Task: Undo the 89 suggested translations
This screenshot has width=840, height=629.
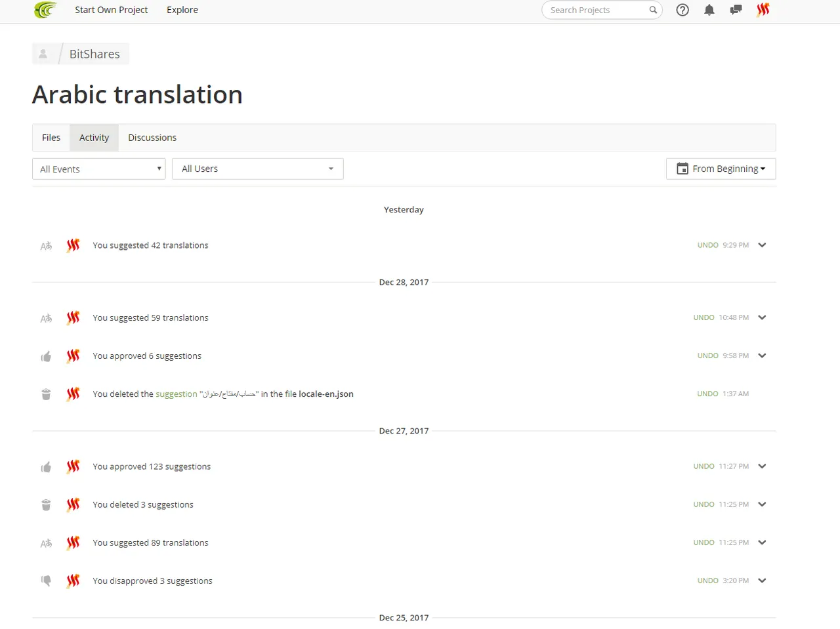Action: (x=703, y=542)
